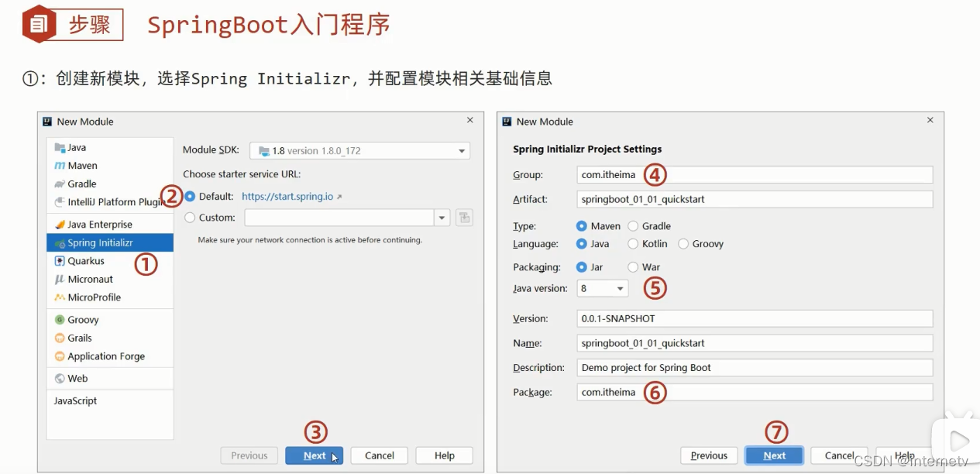Click the green Groovy icon
The width and height of the screenshot is (980, 474).
coord(60,320)
